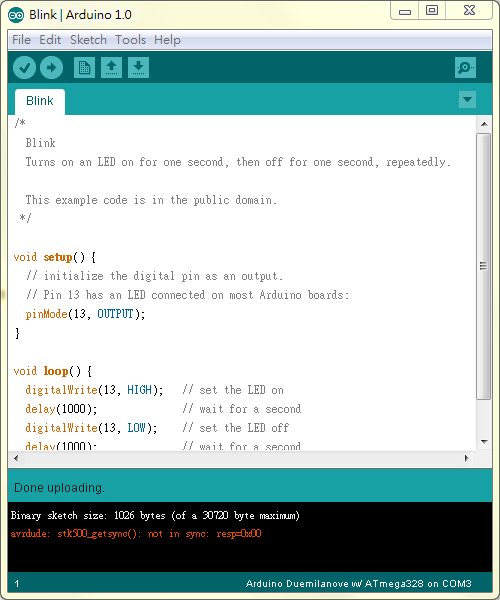
Task: Create a new sketch with the page icon
Action: point(84,68)
